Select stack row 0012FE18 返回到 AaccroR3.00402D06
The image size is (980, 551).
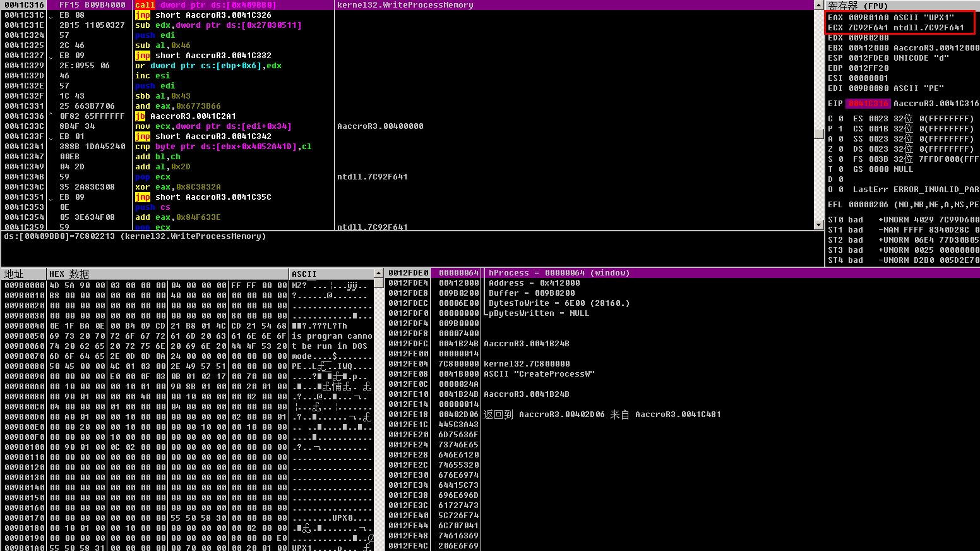(x=683, y=415)
